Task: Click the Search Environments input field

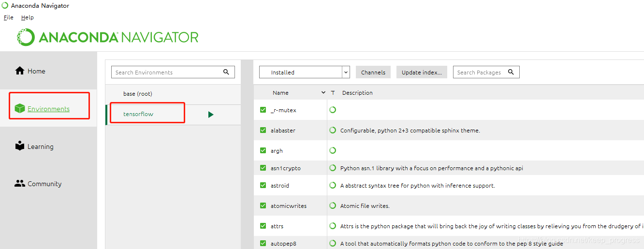Action: pos(173,72)
